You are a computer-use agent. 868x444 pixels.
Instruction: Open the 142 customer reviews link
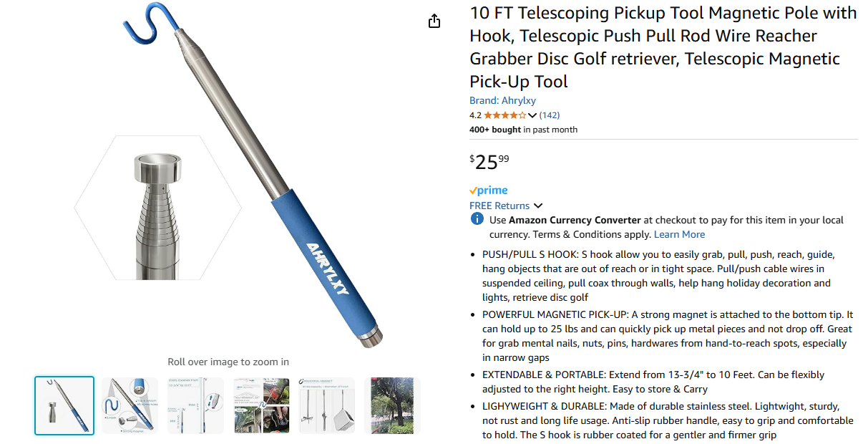point(550,115)
